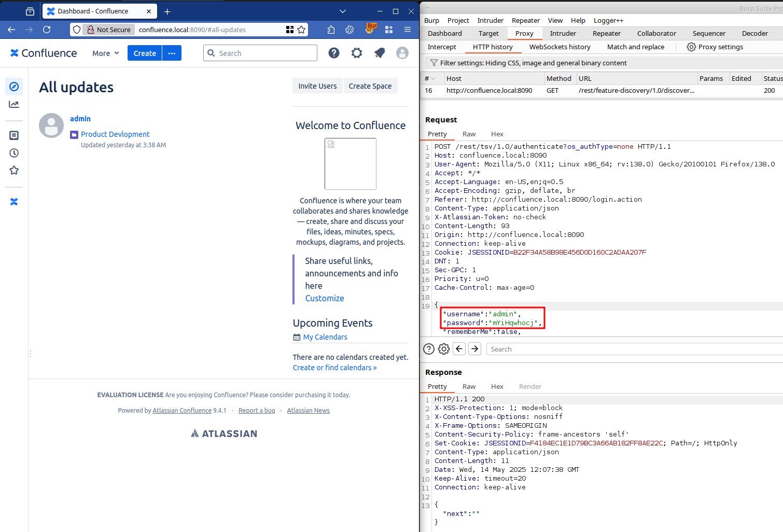Click the shield tracking protection icon
This screenshot has height=532, width=783.
pos(77,30)
